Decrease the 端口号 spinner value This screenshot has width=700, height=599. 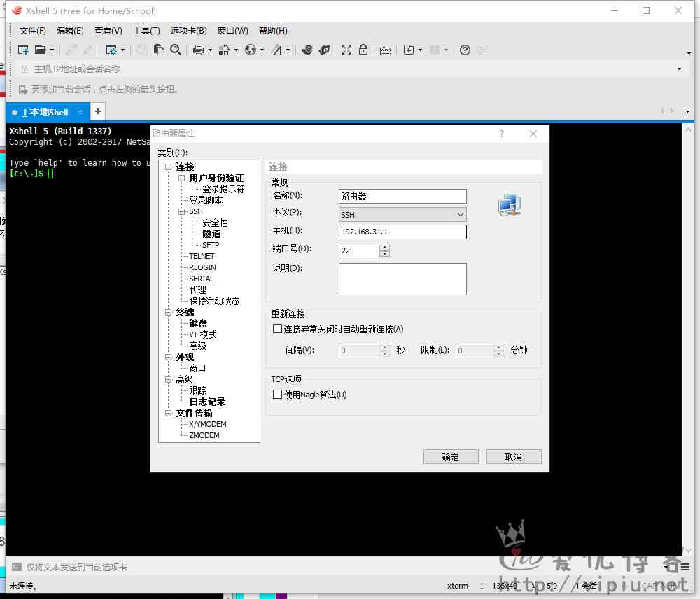point(384,254)
